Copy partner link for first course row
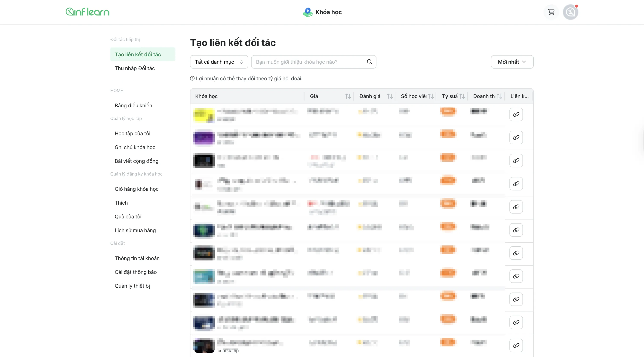This screenshot has height=357, width=644. point(516,114)
